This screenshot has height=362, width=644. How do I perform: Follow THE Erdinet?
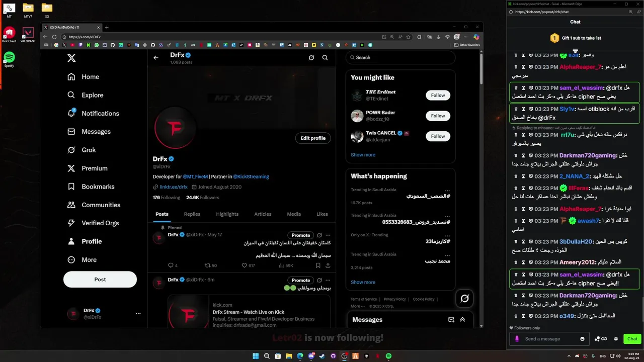(x=438, y=95)
